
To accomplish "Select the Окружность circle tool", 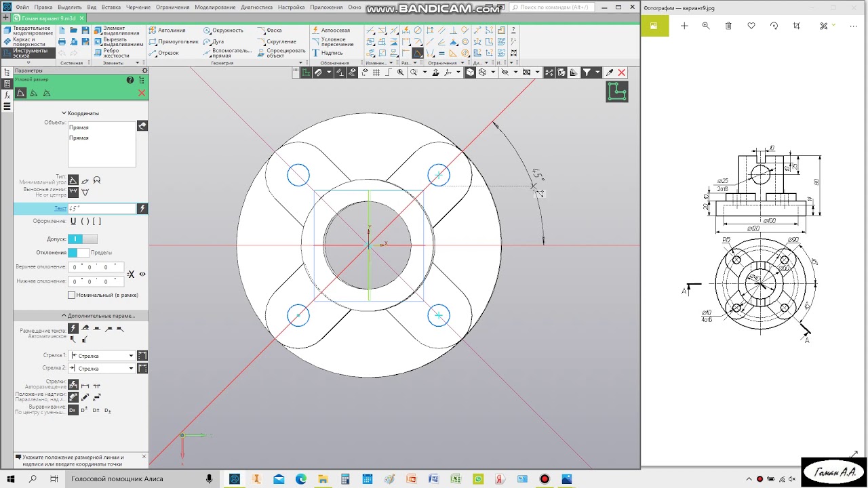I will coord(223,30).
